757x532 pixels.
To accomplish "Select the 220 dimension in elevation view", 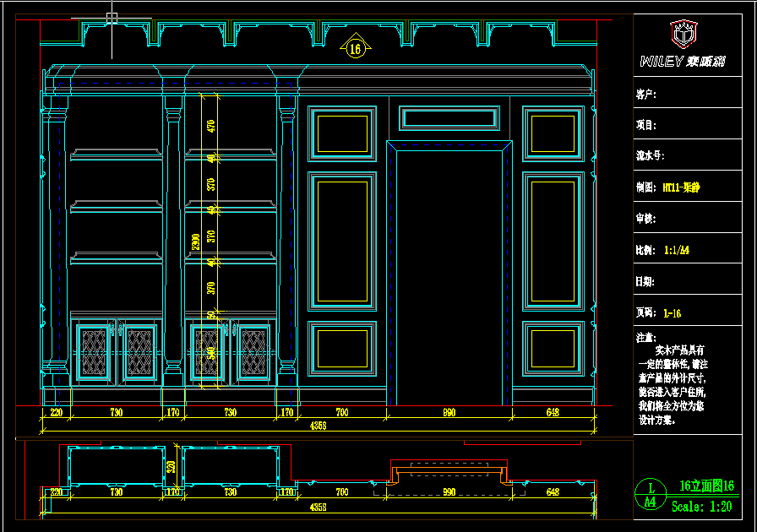I will [x=57, y=412].
